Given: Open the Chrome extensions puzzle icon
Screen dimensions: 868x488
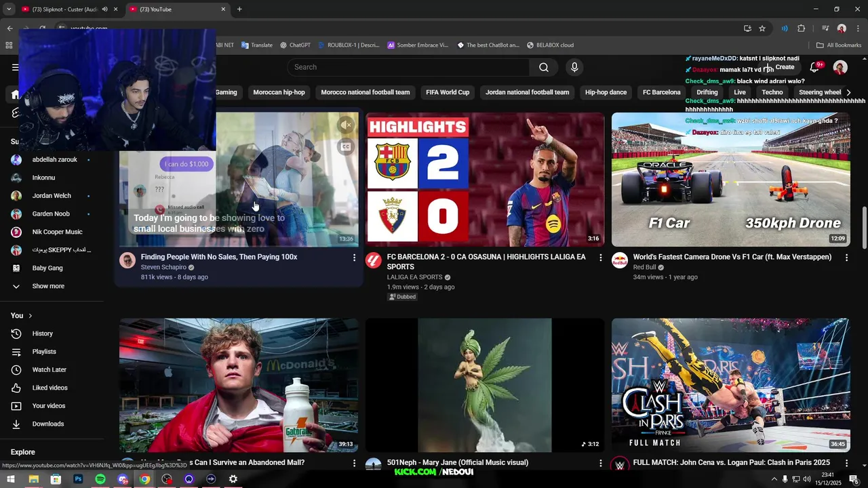Looking at the screenshot, I should point(802,28).
